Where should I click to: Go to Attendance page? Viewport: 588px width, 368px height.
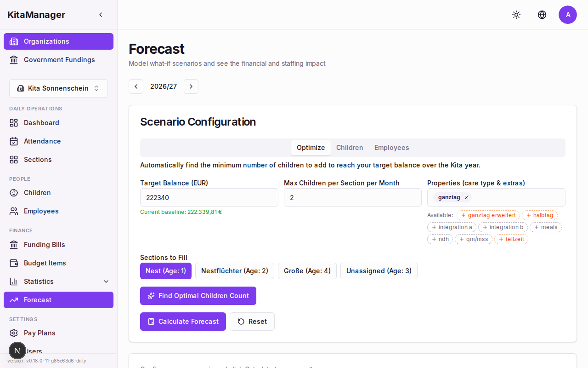point(42,141)
